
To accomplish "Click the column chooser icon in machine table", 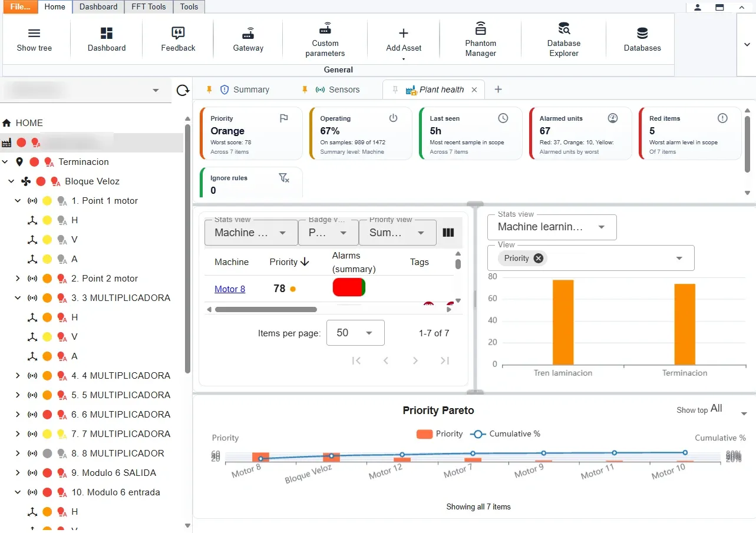I will tap(448, 233).
